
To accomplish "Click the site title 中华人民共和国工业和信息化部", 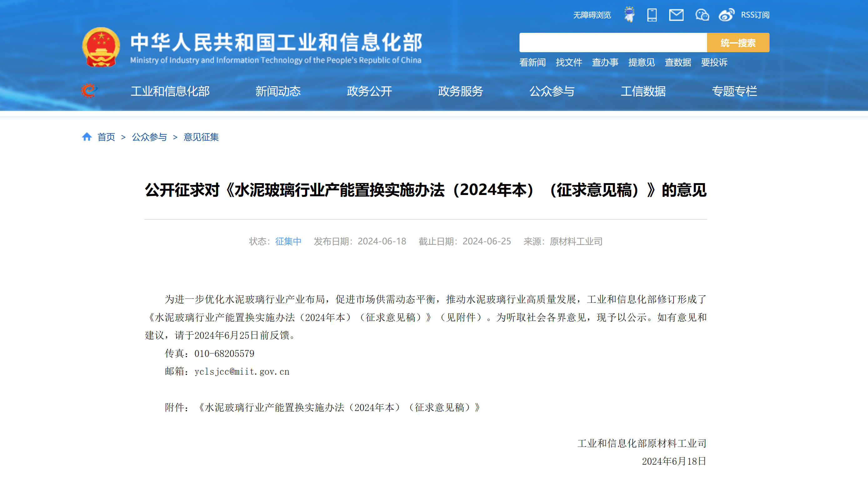I will click(276, 42).
